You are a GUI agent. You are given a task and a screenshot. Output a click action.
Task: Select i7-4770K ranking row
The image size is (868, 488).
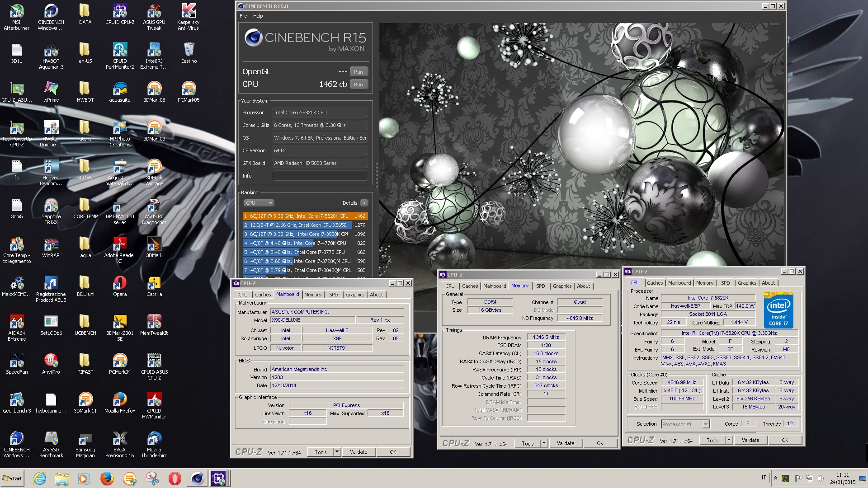(x=305, y=243)
